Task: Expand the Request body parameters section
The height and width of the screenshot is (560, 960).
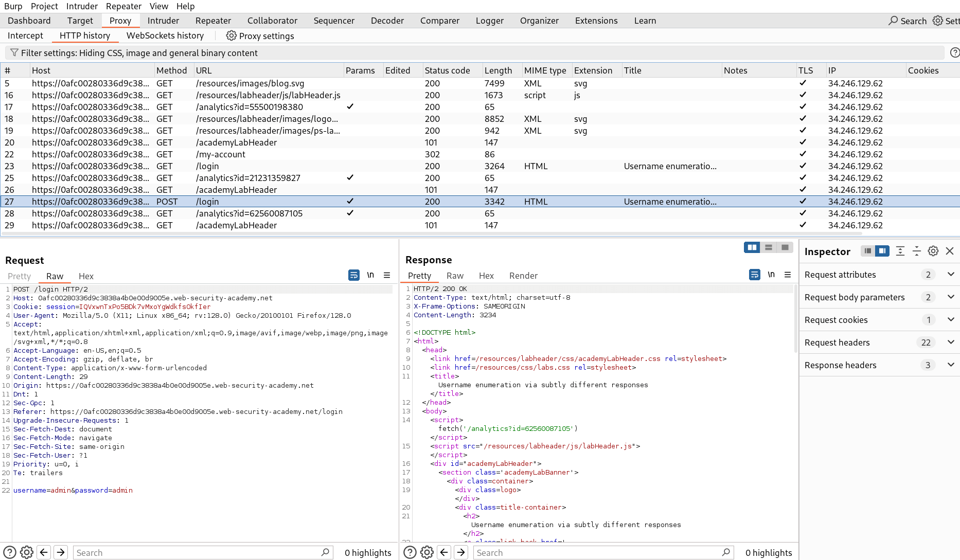Action: coord(951,297)
